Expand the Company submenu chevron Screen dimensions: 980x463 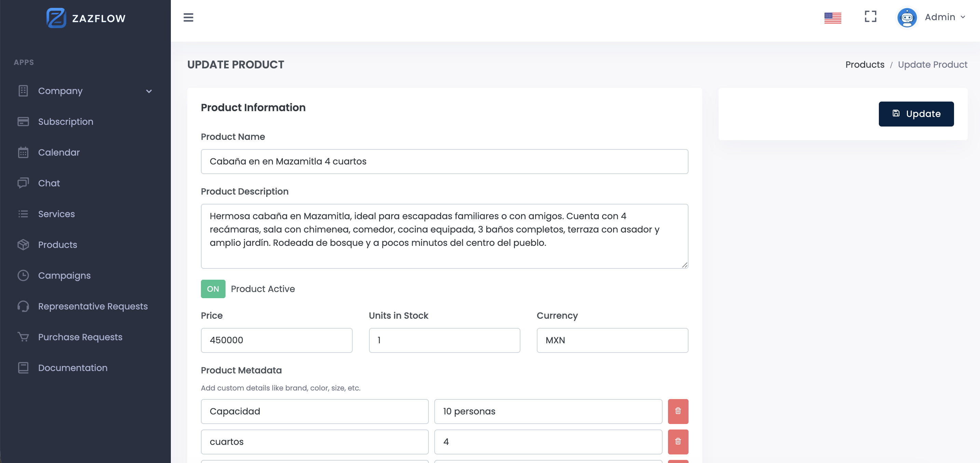pyautogui.click(x=149, y=91)
